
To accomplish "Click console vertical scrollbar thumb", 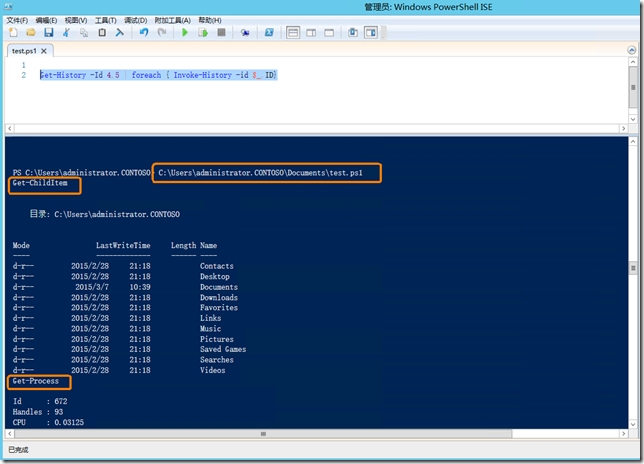I will pos(633,268).
